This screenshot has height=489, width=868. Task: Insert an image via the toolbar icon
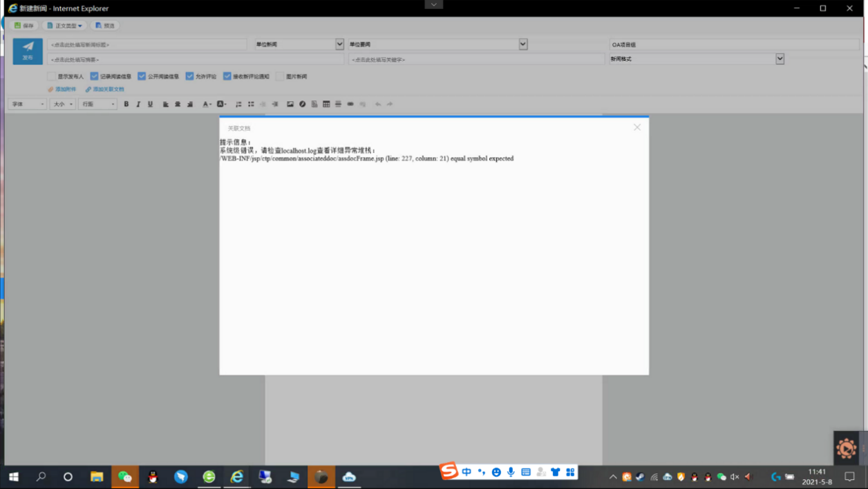[x=290, y=104]
